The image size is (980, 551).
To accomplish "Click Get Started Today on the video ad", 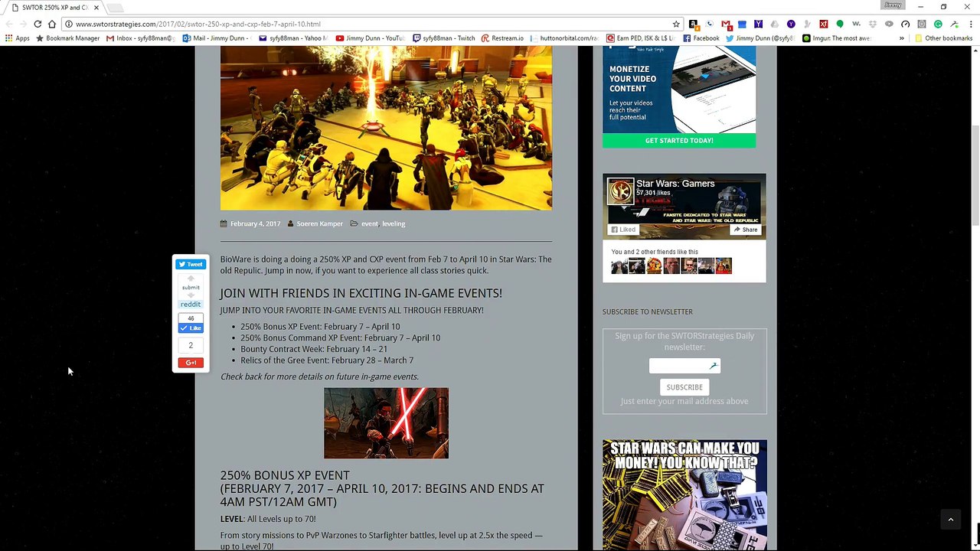I will [679, 141].
